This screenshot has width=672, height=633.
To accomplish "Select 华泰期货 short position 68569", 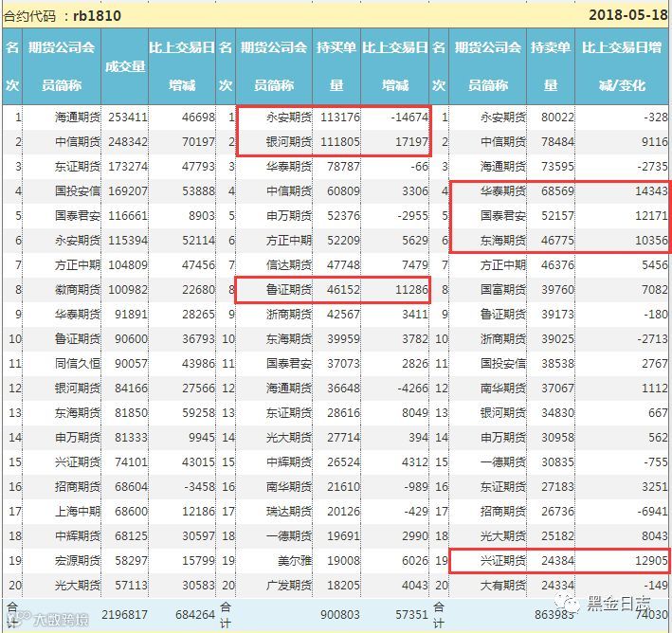I will pyautogui.click(x=557, y=191).
